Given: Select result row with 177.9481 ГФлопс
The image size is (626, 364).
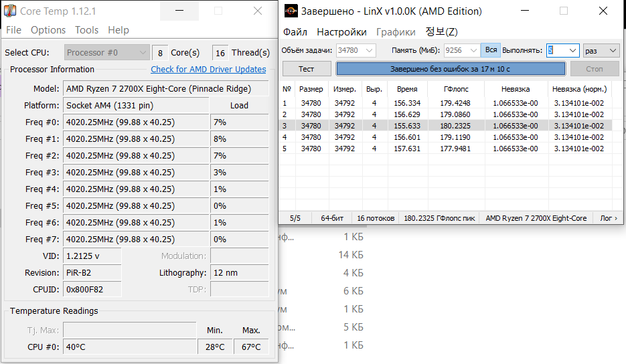Looking at the screenshot, I should click(x=445, y=149).
